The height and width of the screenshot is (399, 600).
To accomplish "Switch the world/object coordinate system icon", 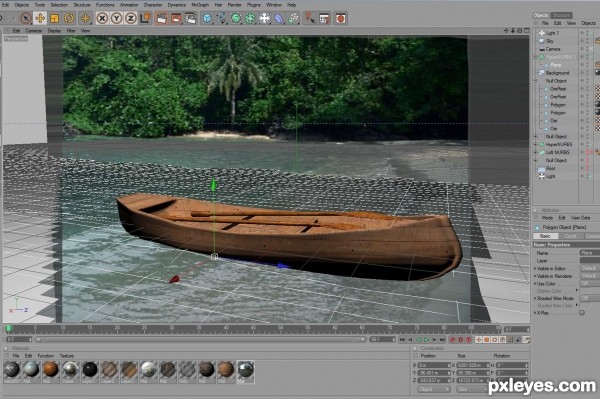I will pyautogui.click(x=145, y=18).
